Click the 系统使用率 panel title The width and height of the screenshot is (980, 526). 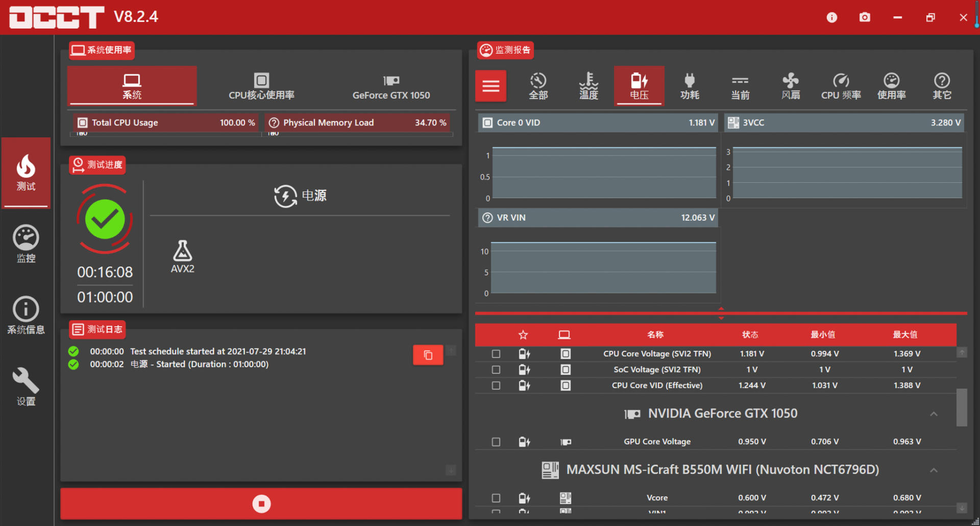tap(102, 50)
